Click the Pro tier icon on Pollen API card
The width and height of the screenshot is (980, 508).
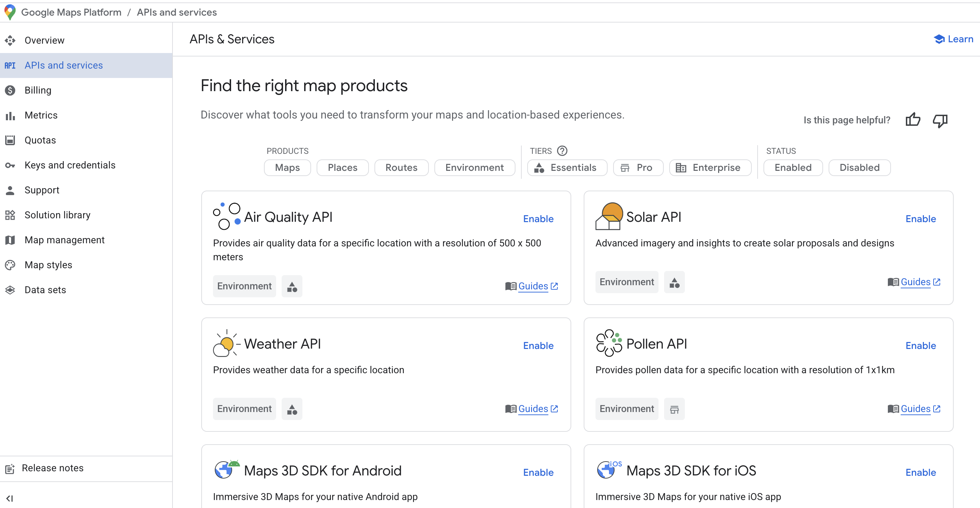[x=674, y=409]
